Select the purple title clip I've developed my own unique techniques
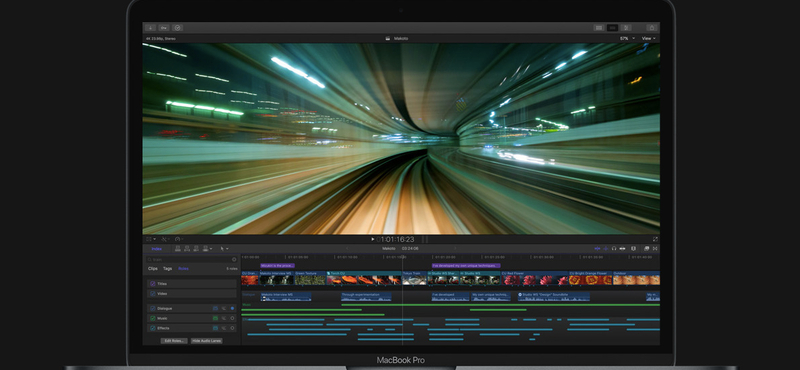Viewport: 800px width, 370px height. coord(466,265)
